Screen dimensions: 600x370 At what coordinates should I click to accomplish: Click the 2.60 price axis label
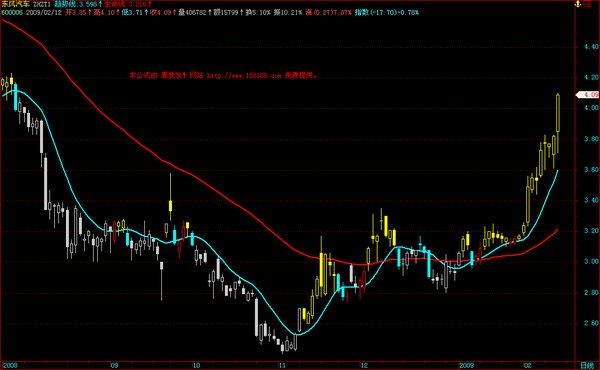tap(591, 323)
